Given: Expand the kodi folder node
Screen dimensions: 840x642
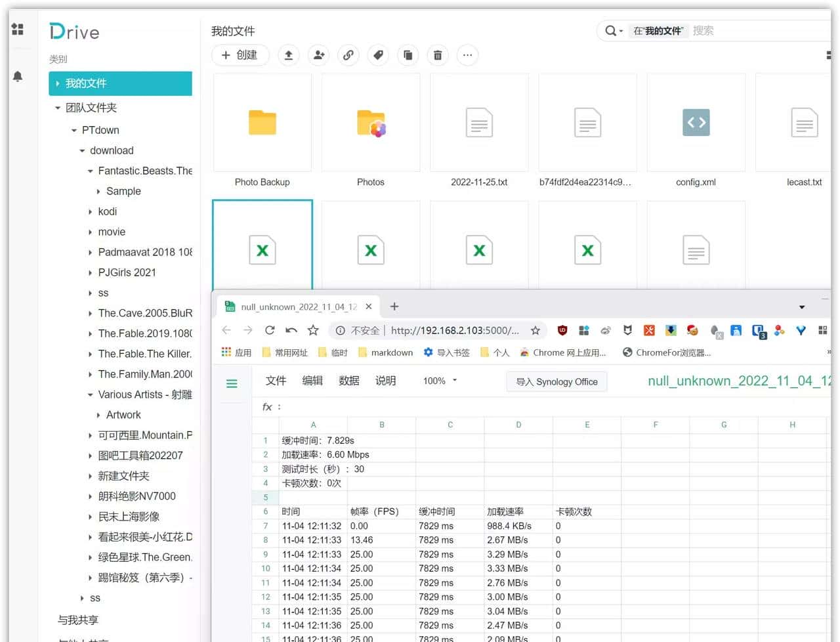Looking at the screenshot, I should pos(91,212).
